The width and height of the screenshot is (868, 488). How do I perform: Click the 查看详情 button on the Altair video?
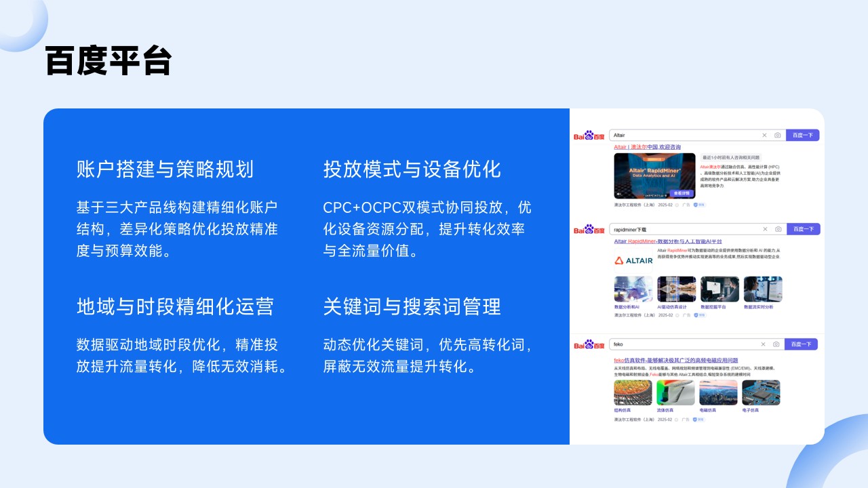tap(682, 193)
